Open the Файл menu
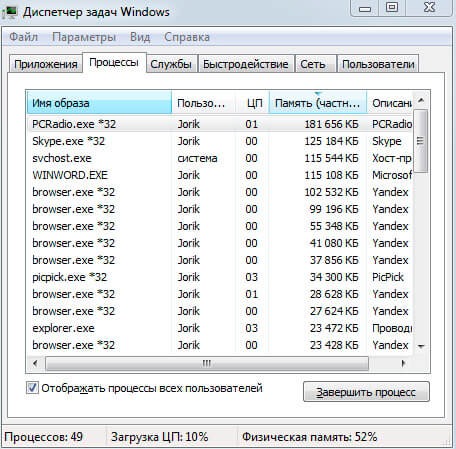Viewport: 456px width, 449px height. pos(23,37)
